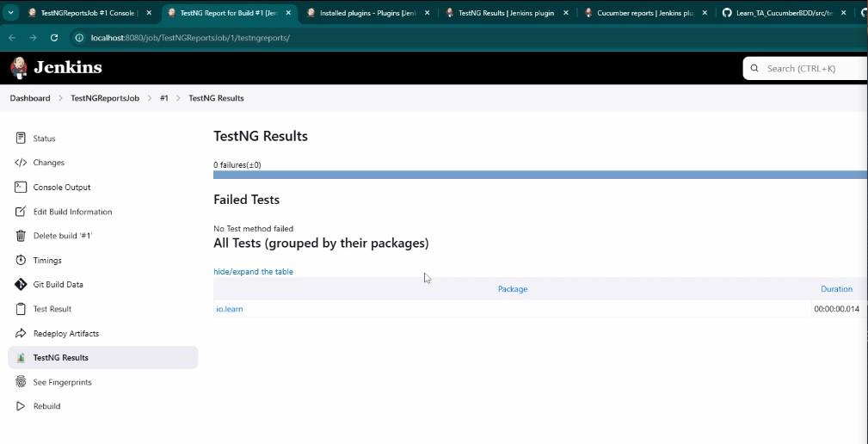The image size is (868, 444).
Task: Click the 'Failed Tests' heading
Action: tap(246, 200)
